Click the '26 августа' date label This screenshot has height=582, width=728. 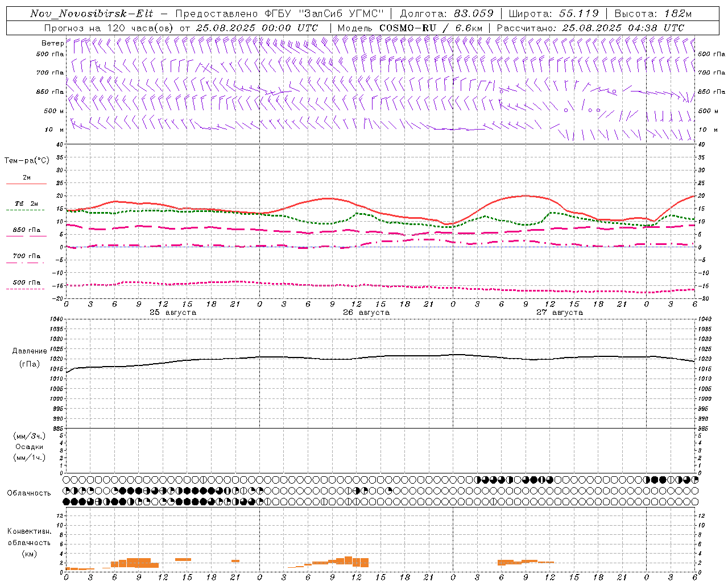(x=366, y=313)
